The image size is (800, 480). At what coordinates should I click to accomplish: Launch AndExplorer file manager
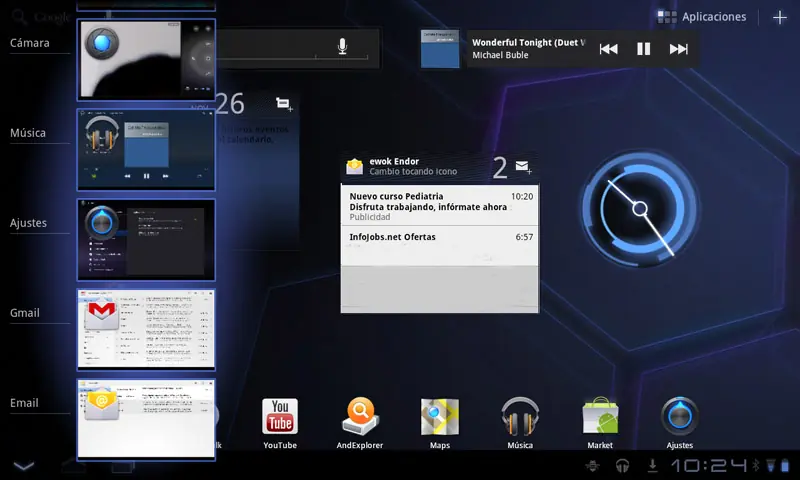360,420
